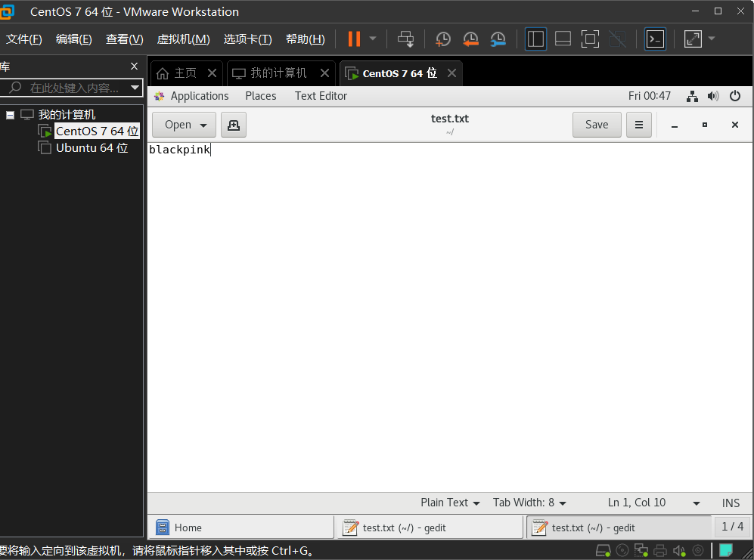Click the clock Fri 00:47

click(x=649, y=96)
